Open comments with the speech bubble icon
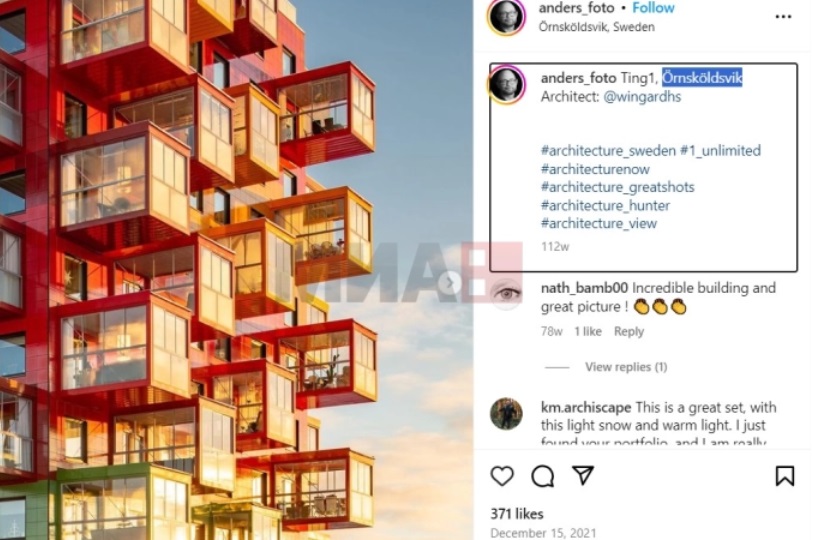The height and width of the screenshot is (540, 813). point(542,476)
